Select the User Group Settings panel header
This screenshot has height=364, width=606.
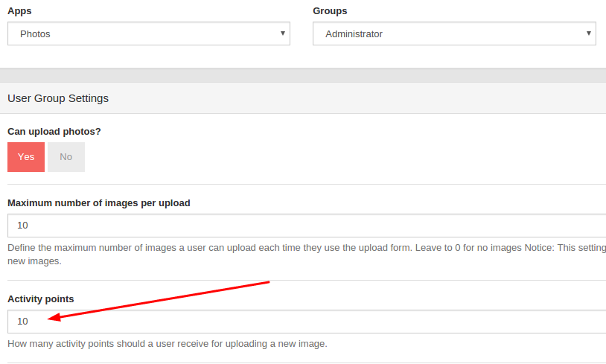click(58, 98)
